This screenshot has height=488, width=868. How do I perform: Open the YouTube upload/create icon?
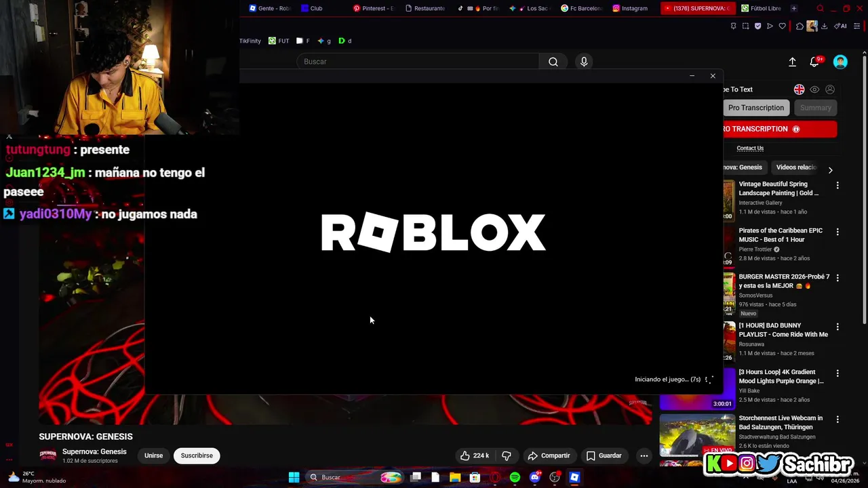(792, 62)
